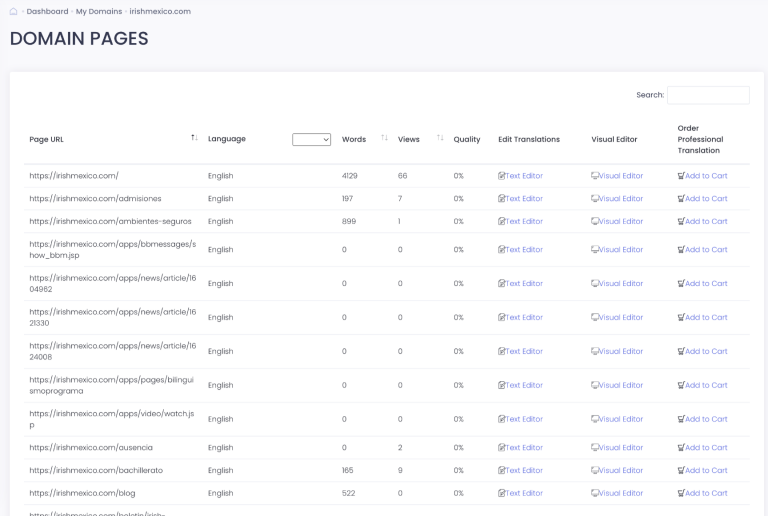This screenshot has height=516, width=768.
Task: Add bilinguismoprograma page to cart
Action: coord(702,385)
